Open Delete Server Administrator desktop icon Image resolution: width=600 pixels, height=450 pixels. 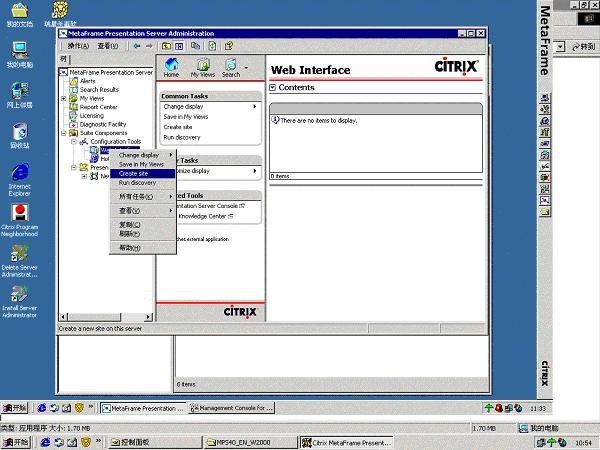point(20,261)
